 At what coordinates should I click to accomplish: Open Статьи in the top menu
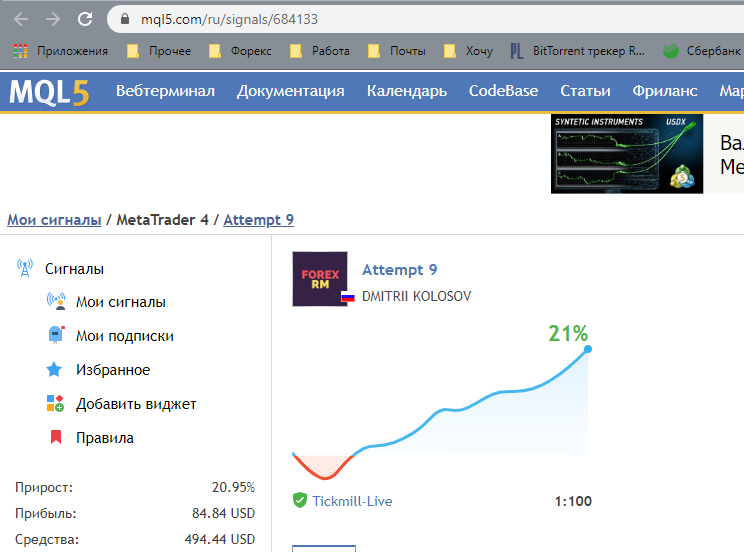point(586,91)
